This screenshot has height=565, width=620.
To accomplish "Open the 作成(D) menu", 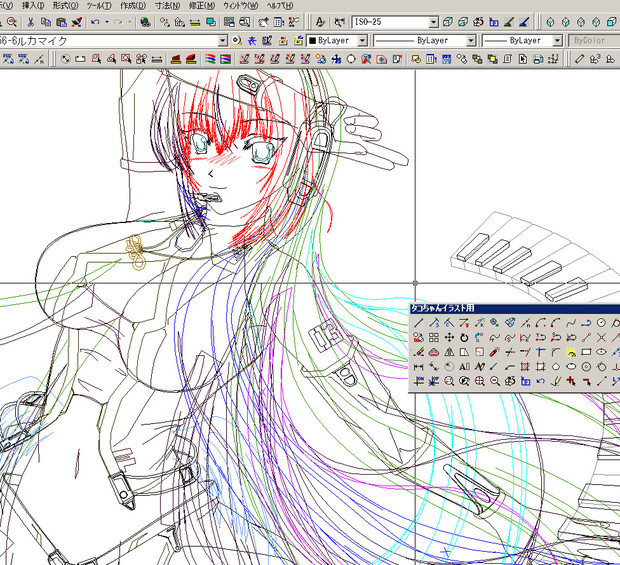I will [133, 6].
